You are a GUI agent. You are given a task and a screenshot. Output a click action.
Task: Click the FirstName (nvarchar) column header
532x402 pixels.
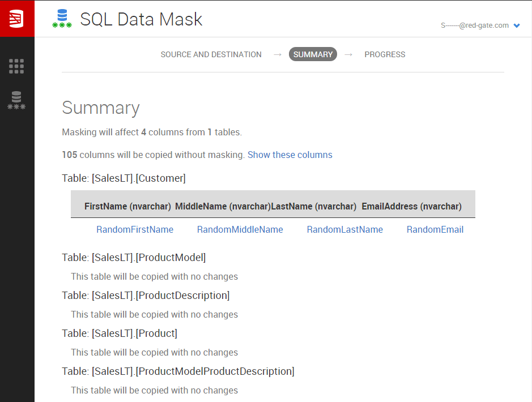(127, 207)
